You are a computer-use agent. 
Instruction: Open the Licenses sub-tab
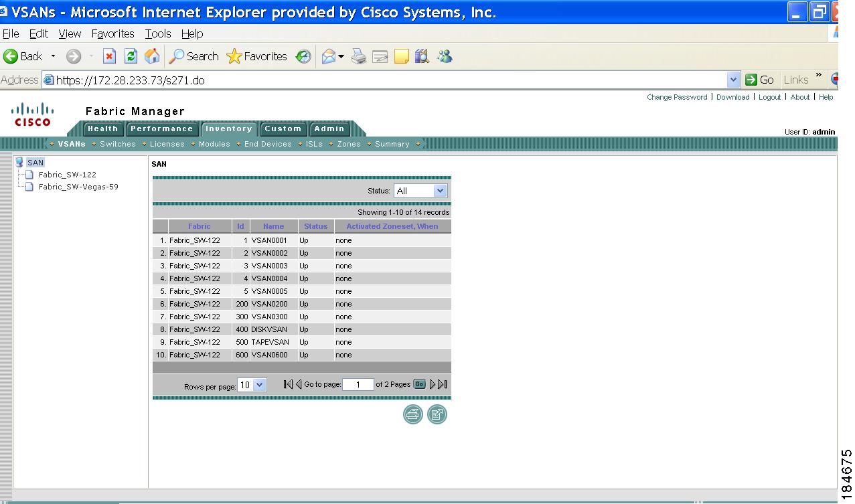(x=167, y=144)
